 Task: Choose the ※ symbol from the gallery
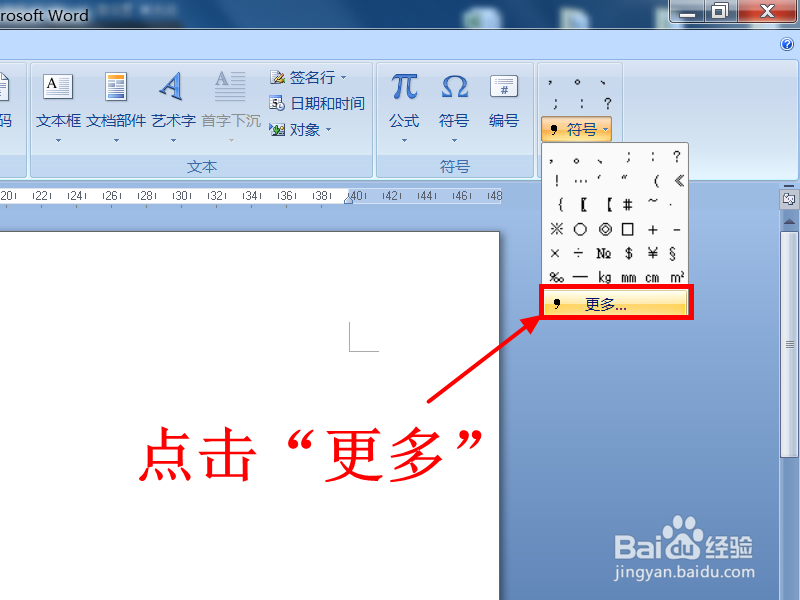point(556,228)
